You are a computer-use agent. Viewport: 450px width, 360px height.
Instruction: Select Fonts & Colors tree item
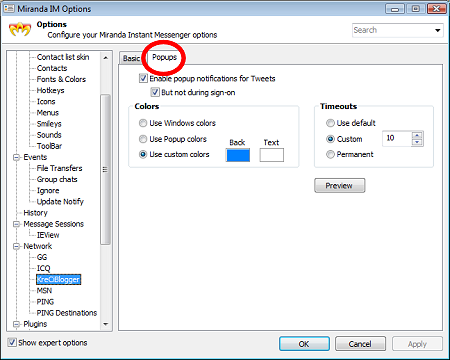coord(61,79)
